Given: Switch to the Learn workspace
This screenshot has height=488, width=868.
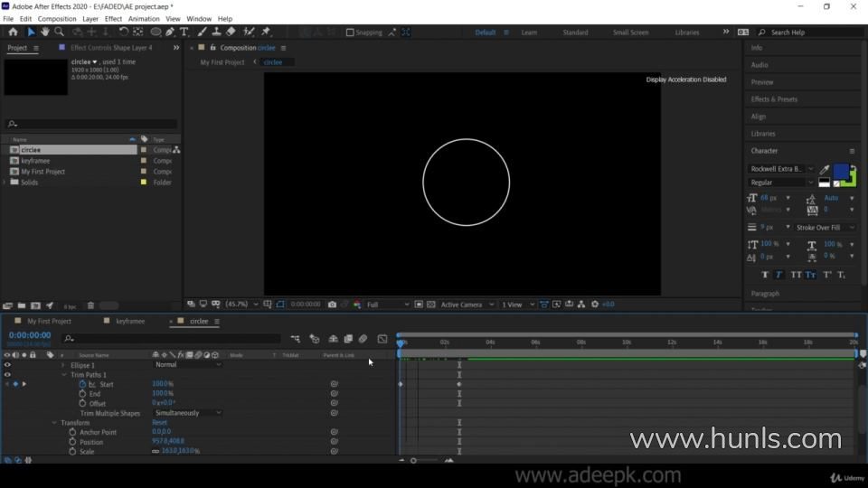Looking at the screenshot, I should pos(529,33).
